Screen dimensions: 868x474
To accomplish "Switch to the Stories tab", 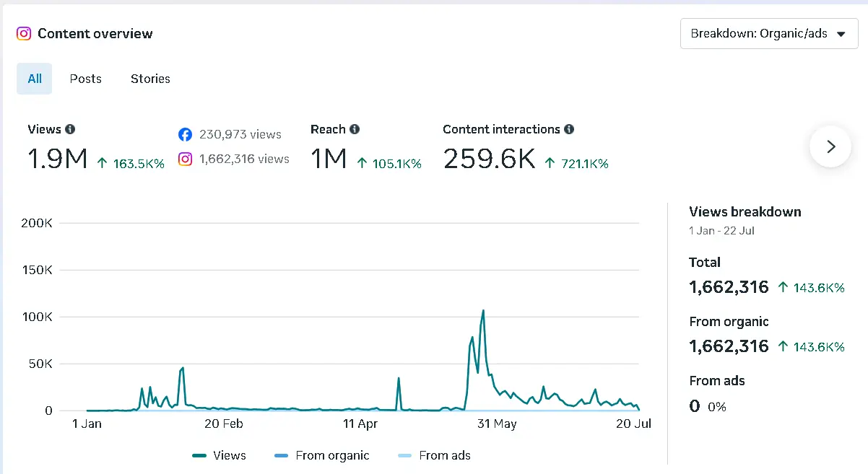I will (x=150, y=79).
